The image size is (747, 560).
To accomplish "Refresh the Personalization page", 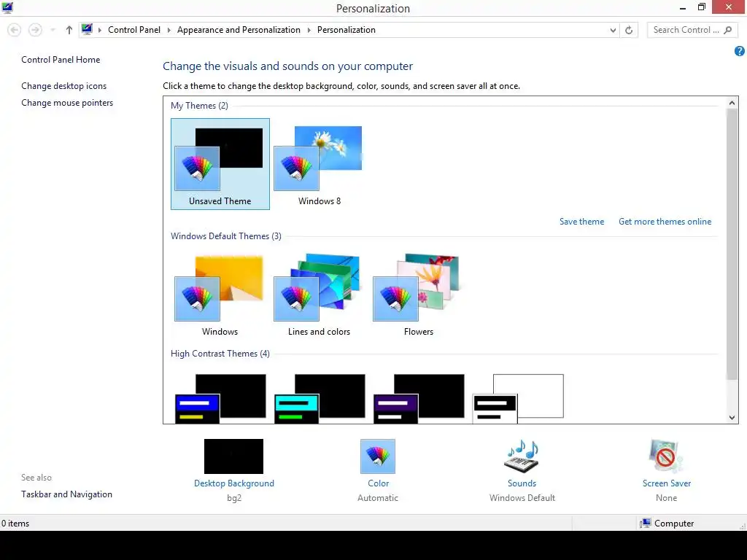I will tap(629, 30).
